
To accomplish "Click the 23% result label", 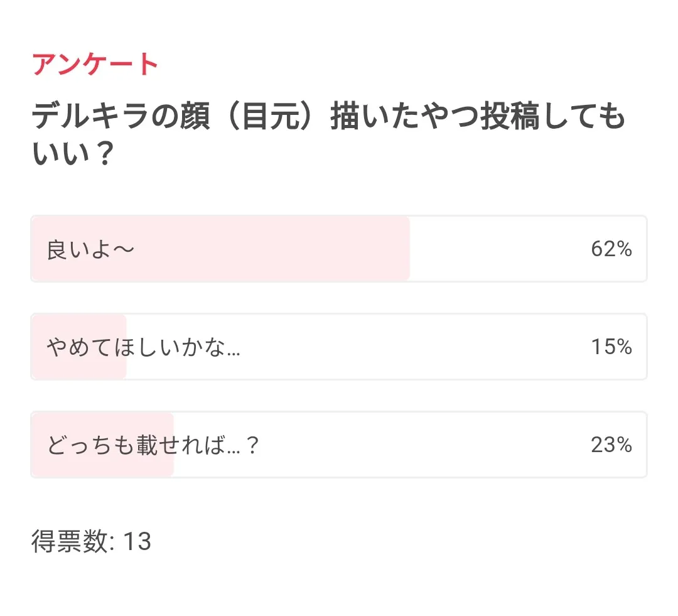I will (x=611, y=445).
